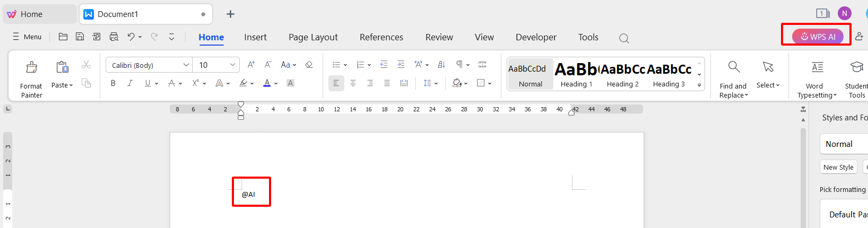The width and height of the screenshot is (868, 228).
Task: Click the Decrease Indent icon
Action: coord(384,65)
